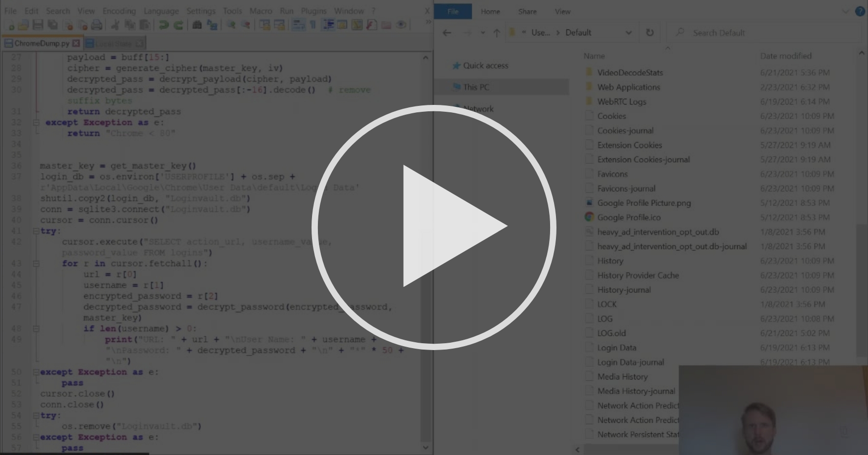The width and height of the screenshot is (868, 455).
Task: Collapse the for loop at line 43
Action: [36, 263]
